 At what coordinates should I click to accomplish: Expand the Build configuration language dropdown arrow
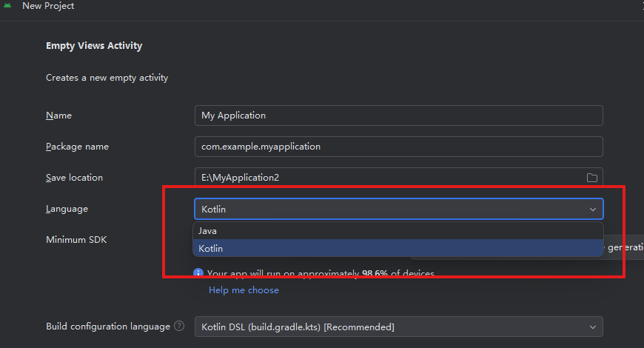(593, 327)
